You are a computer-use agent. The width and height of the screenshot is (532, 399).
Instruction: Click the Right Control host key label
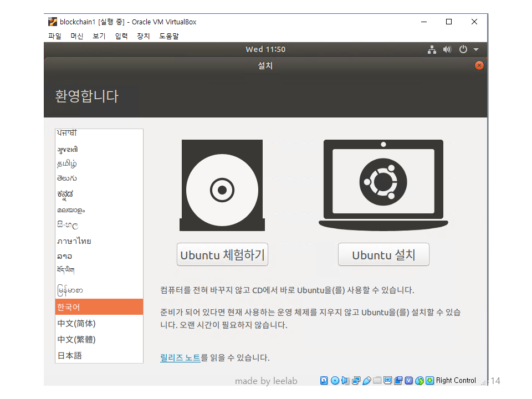click(x=456, y=380)
